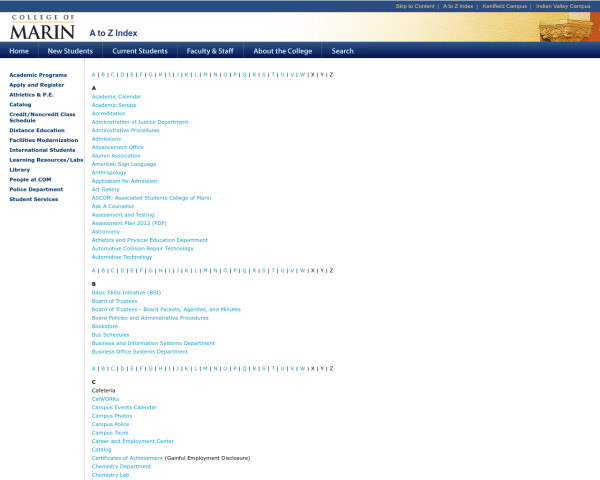The image size is (600, 480).
Task: Open Automotive Collision Repair Technology link
Action: pos(143,248)
